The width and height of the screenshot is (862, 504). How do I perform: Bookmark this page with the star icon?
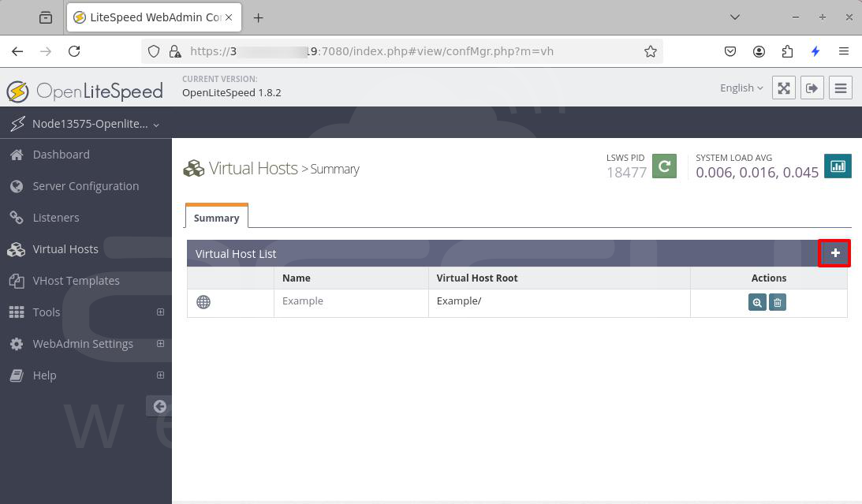[651, 52]
